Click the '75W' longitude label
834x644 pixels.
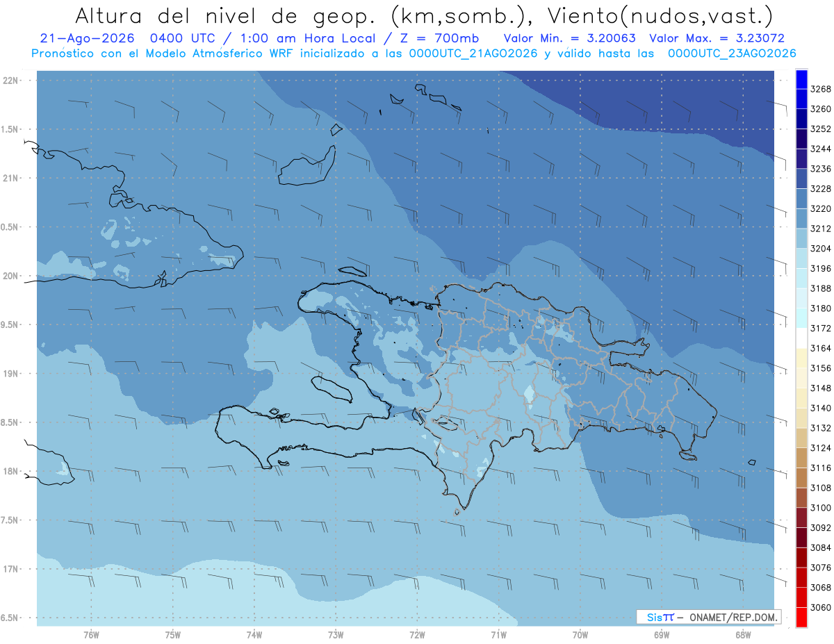[173, 634]
